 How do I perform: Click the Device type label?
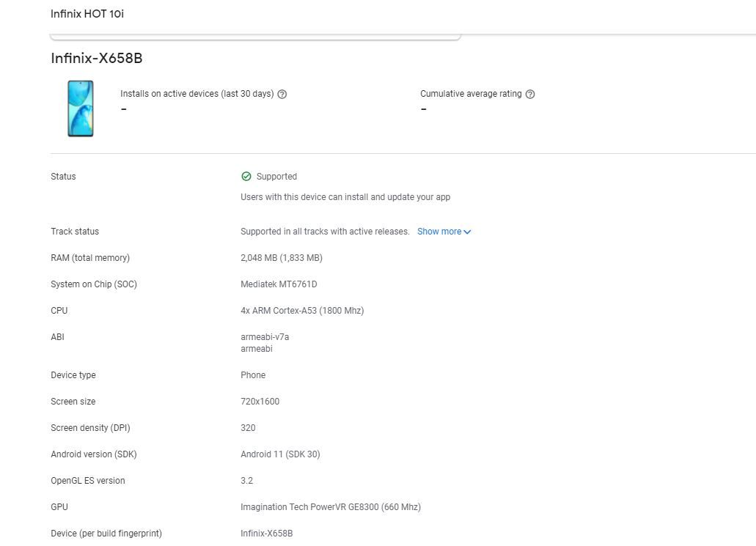[x=73, y=375]
